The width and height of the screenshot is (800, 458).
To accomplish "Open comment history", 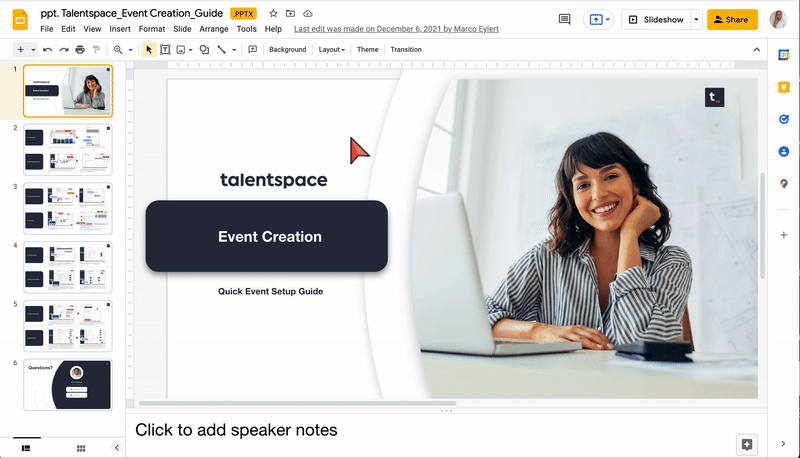I will [564, 19].
